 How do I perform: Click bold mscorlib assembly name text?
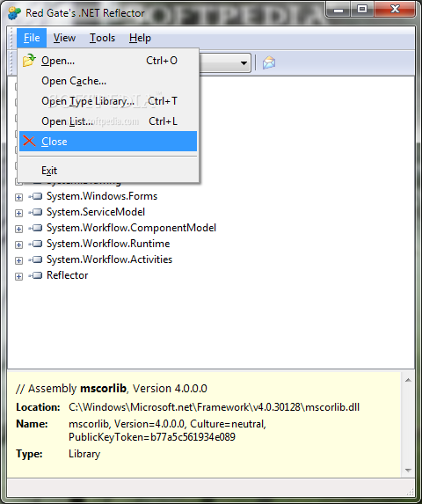tap(103, 389)
